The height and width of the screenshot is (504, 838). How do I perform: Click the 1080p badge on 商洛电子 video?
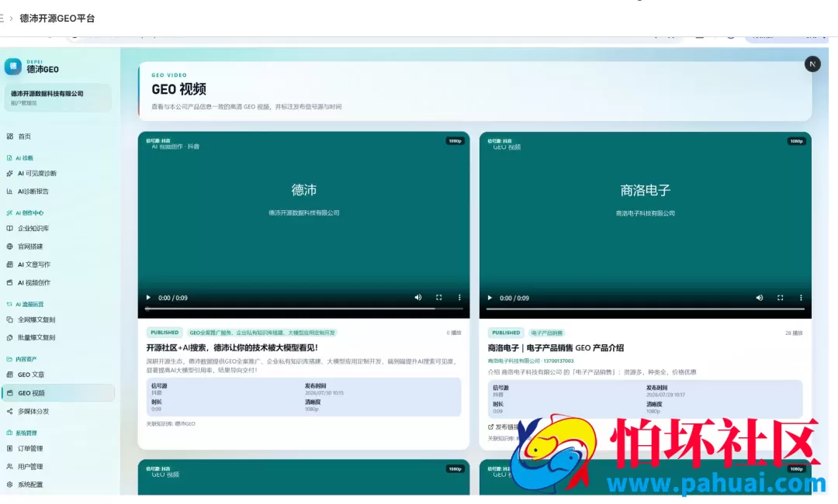(796, 141)
